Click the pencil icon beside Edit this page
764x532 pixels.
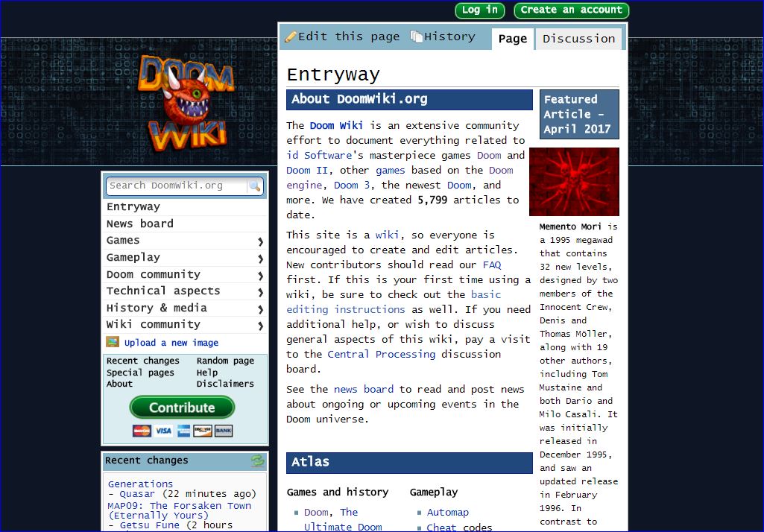291,37
